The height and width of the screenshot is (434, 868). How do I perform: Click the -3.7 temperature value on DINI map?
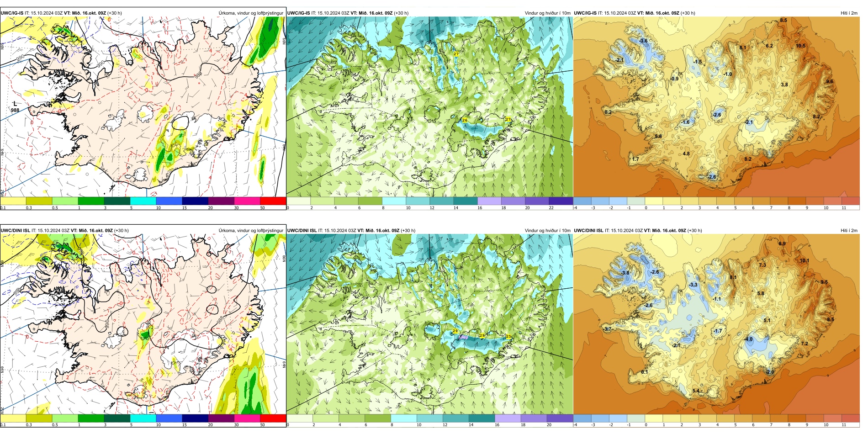click(x=607, y=329)
